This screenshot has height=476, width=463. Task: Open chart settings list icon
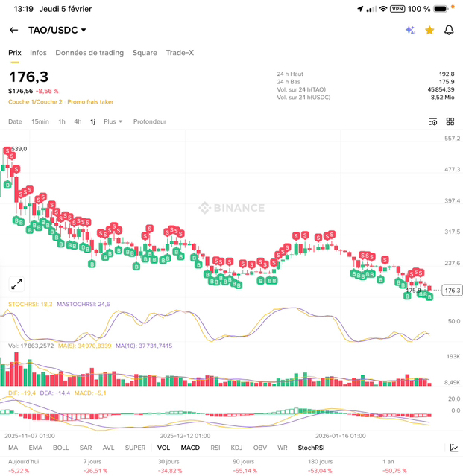(433, 121)
